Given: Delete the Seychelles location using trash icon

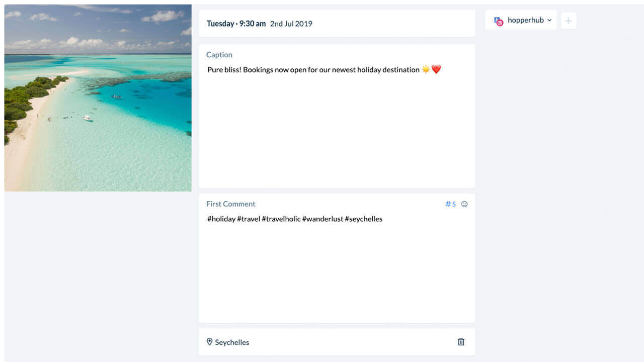Looking at the screenshot, I should click(460, 341).
